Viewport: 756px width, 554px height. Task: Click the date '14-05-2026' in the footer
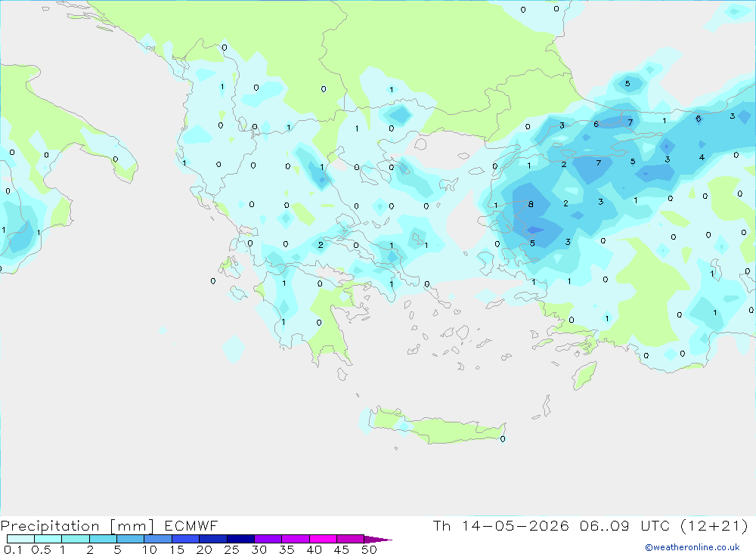(x=515, y=526)
